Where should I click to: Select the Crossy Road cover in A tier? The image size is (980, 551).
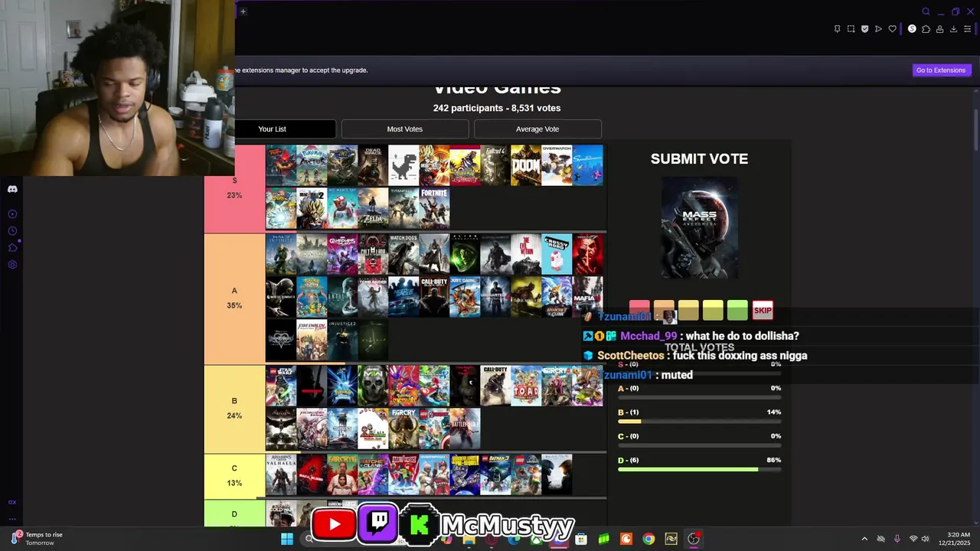557,254
